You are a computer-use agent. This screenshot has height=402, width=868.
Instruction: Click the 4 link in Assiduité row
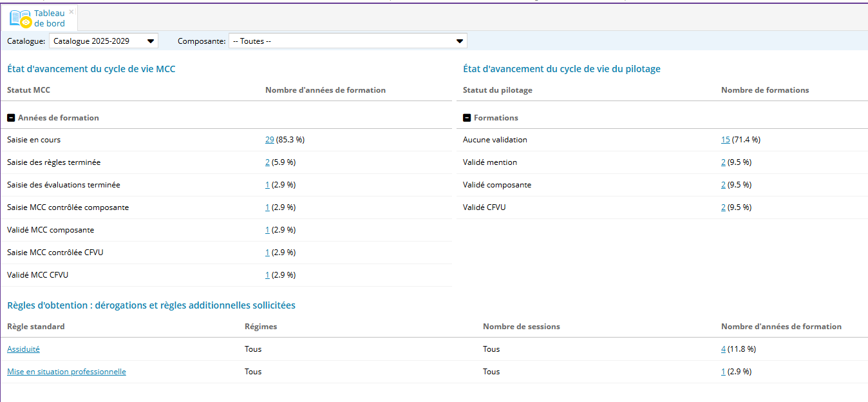point(723,349)
